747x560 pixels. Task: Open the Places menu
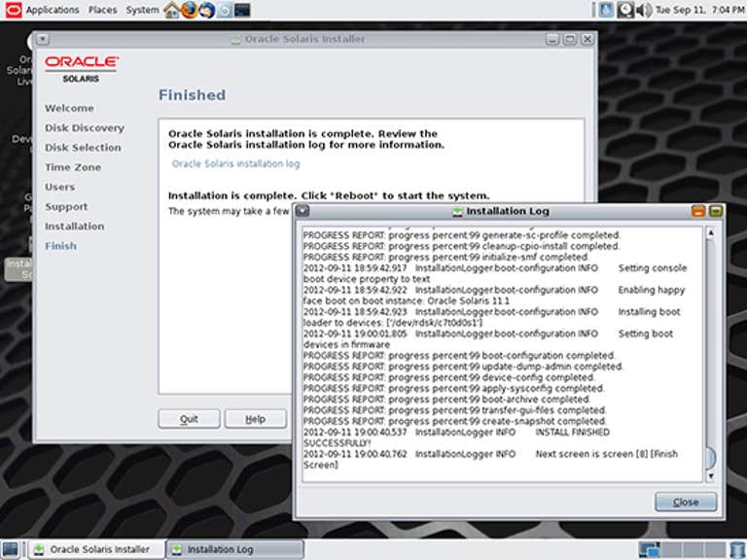[102, 10]
